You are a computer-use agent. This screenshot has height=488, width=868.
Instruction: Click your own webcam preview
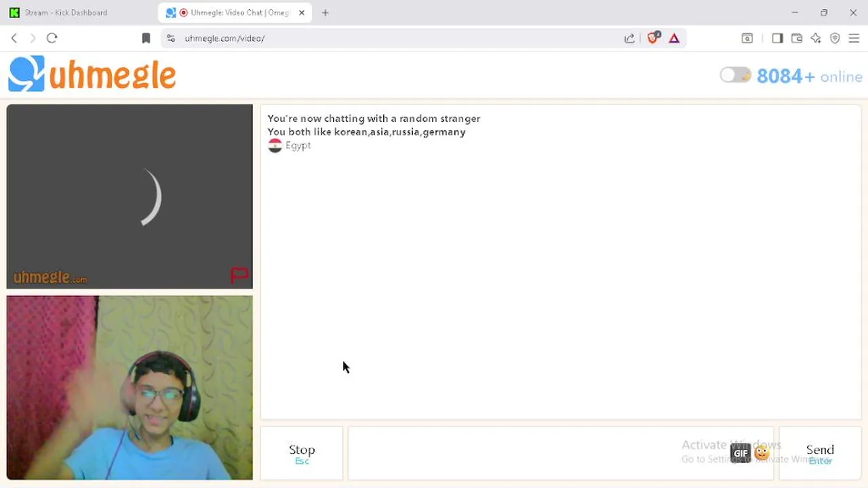click(x=130, y=388)
